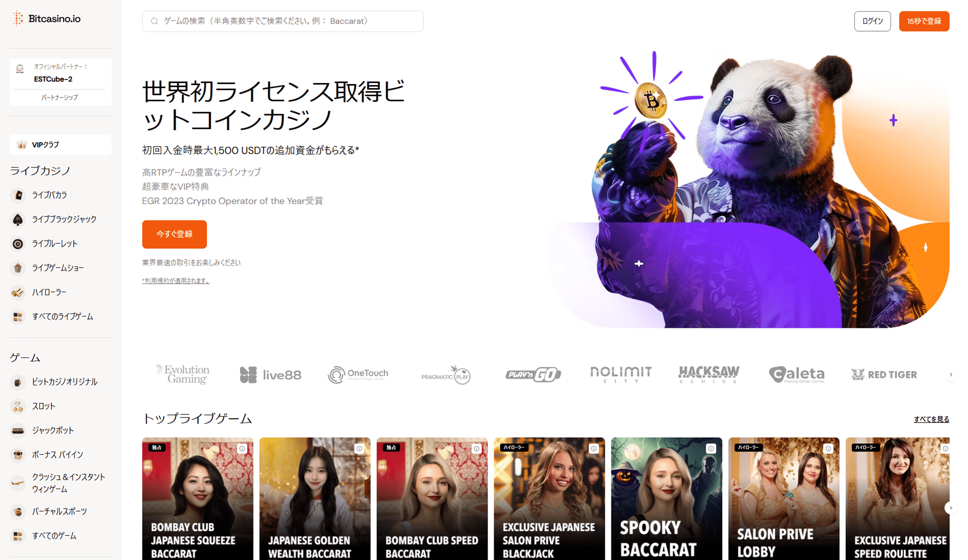This screenshot has width=968, height=560.
Task: Select スロット in the sidebar
Action: [x=43, y=406]
